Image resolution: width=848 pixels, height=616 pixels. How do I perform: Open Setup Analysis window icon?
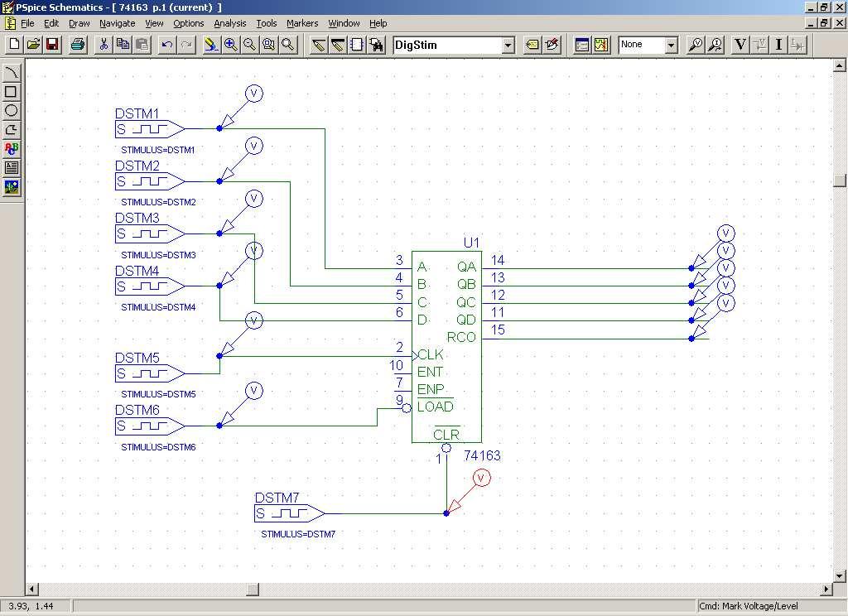[582, 45]
